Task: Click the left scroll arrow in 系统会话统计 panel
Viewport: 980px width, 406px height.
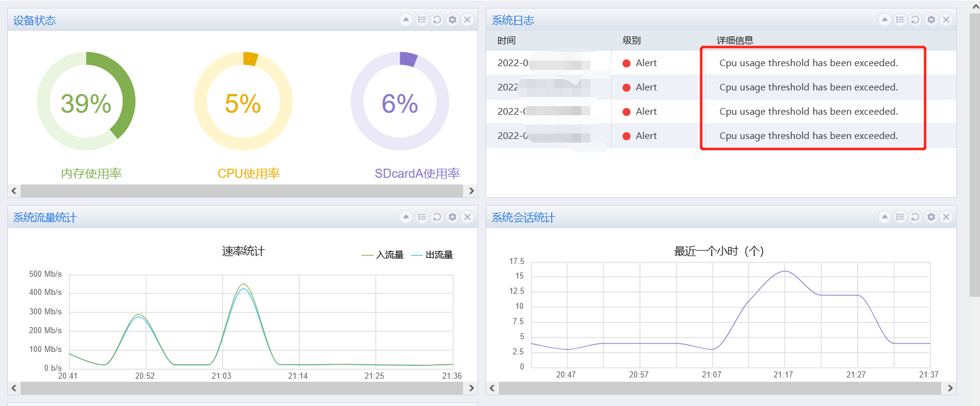Action: [492, 388]
